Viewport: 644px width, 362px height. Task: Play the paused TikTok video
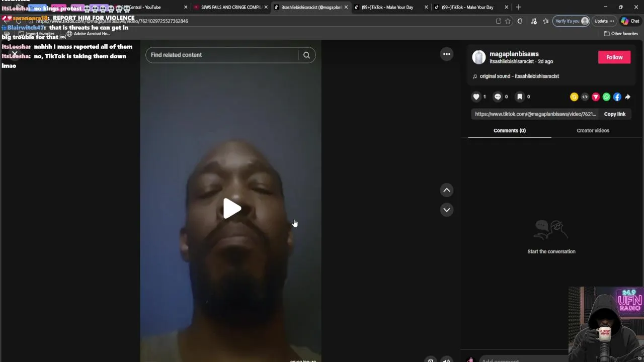232,209
